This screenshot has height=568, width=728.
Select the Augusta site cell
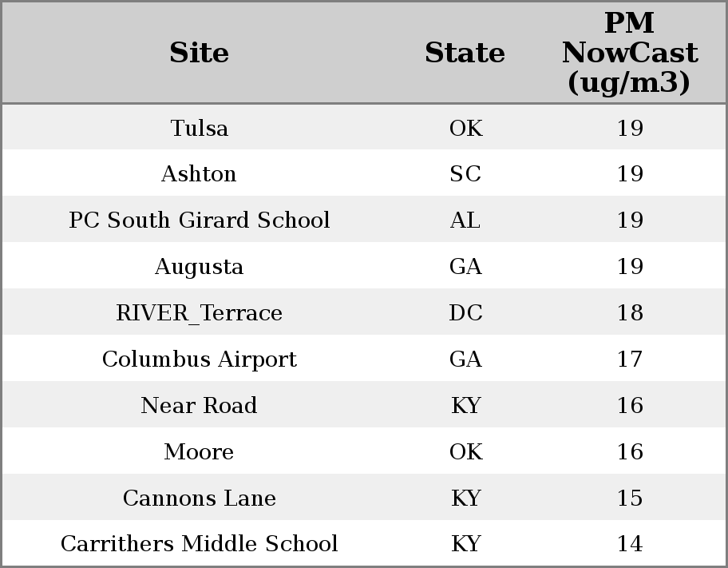click(199, 267)
